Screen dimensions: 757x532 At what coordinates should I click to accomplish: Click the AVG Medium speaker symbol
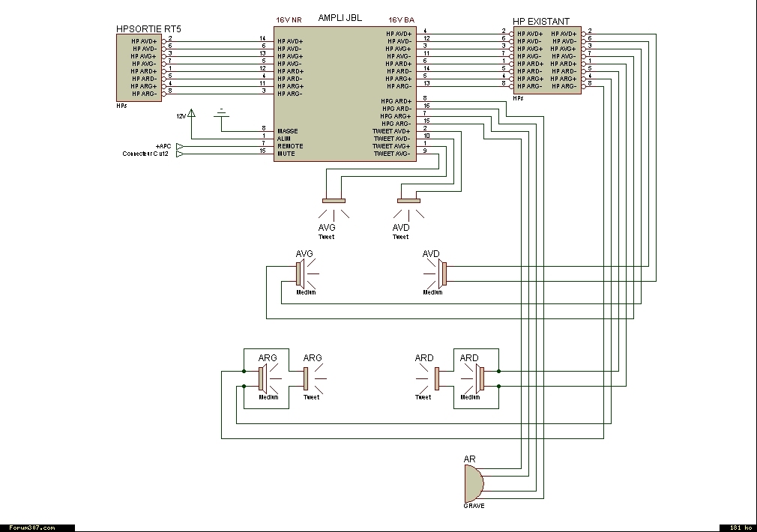[307, 273]
